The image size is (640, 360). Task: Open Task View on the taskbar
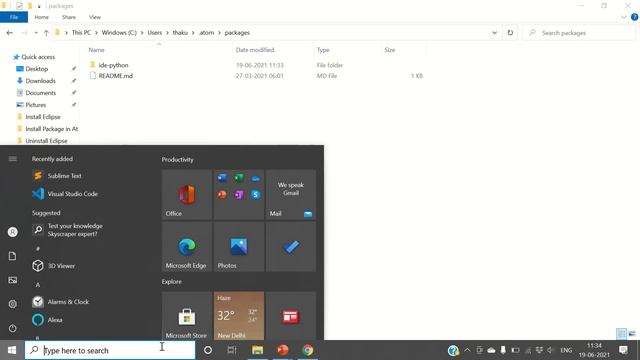pos(232,350)
